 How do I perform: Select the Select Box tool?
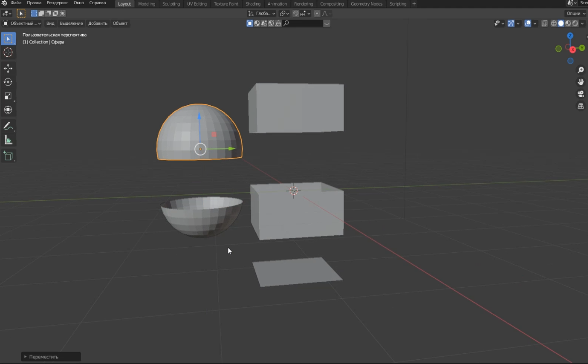(x=8, y=39)
